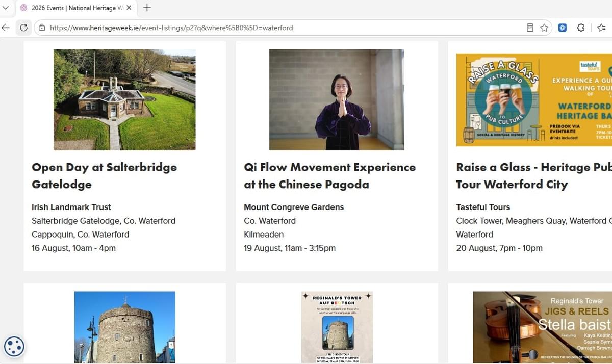This screenshot has height=364, width=612.
Task: Select 16 August, 10am - 4pm date
Action: click(x=73, y=248)
